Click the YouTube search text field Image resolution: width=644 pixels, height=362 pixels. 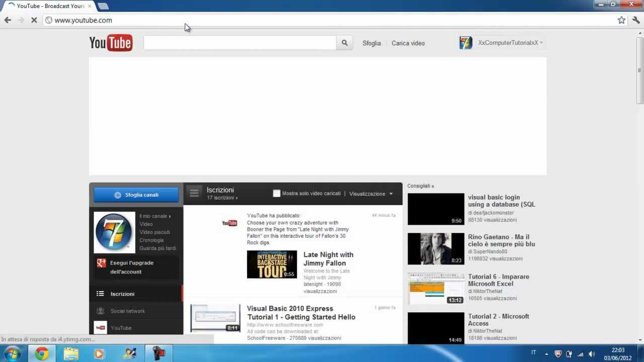point(240,43)
